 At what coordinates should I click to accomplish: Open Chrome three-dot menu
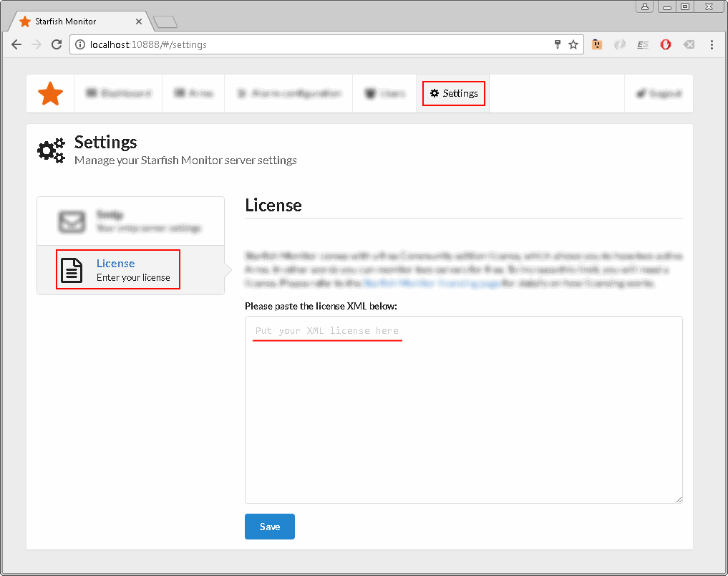click(712, 44)
